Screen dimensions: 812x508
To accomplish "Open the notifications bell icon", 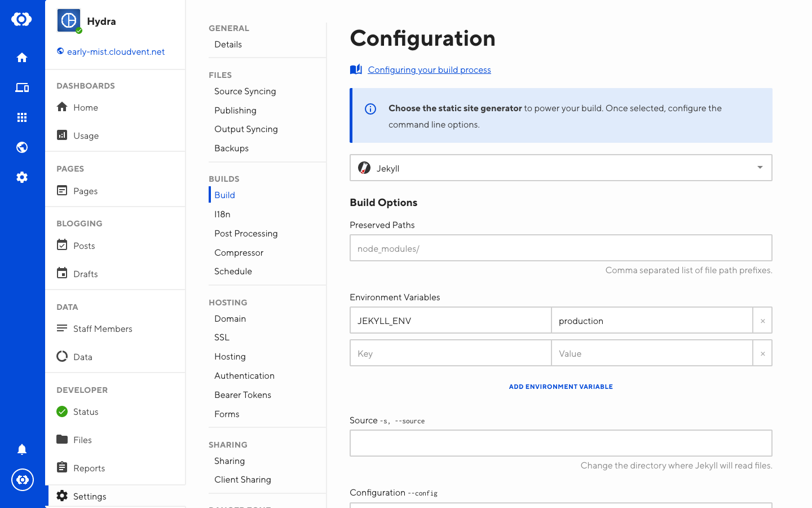I will coord(22,449).
